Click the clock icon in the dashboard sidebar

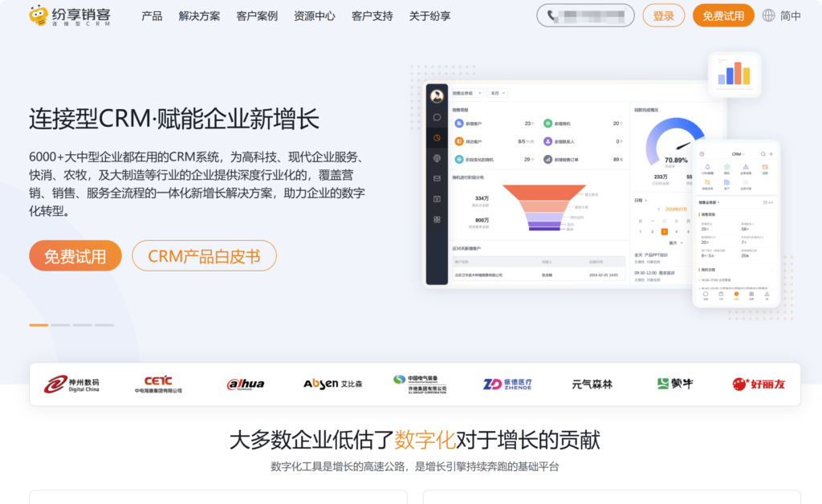(x=436, y=137)
